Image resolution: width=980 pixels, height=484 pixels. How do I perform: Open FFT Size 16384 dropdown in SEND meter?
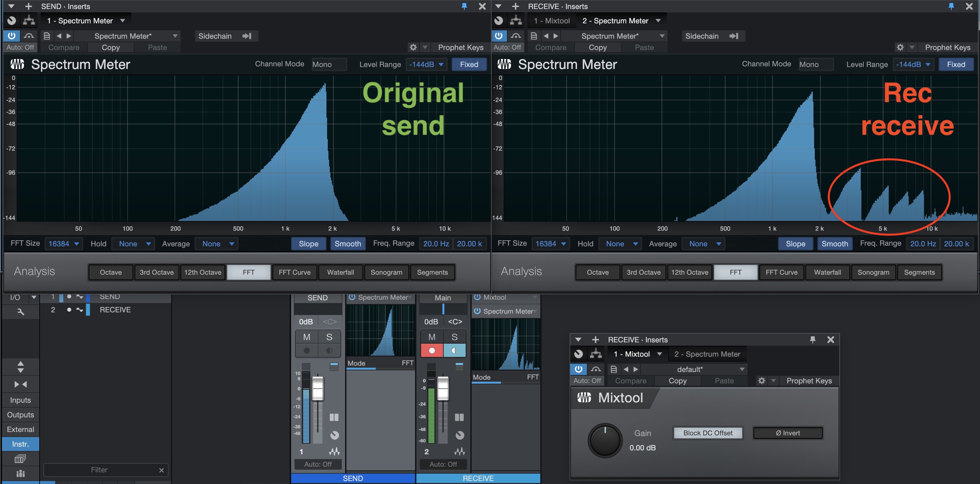[64, 244]
